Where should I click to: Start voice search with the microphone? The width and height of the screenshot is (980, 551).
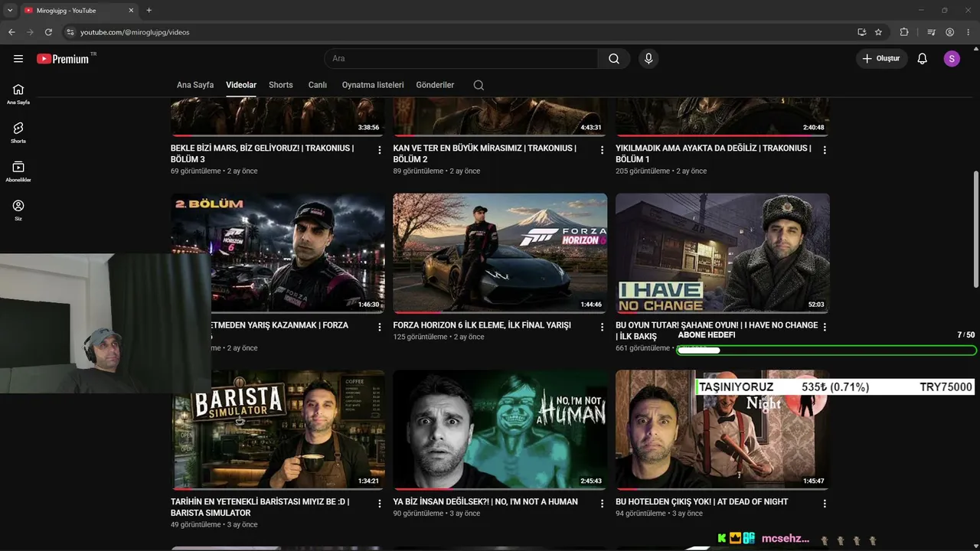648,59
